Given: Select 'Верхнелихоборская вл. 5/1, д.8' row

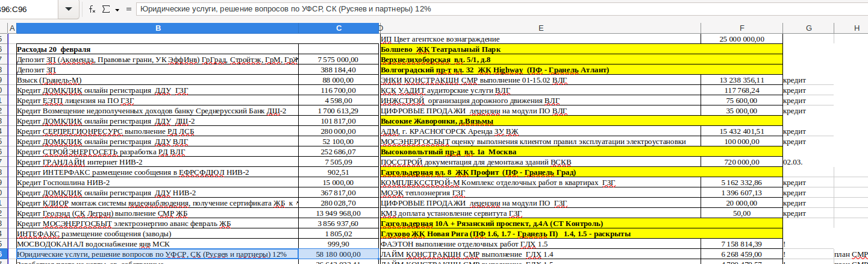Looking at the screenshot, I should [581, 60].
